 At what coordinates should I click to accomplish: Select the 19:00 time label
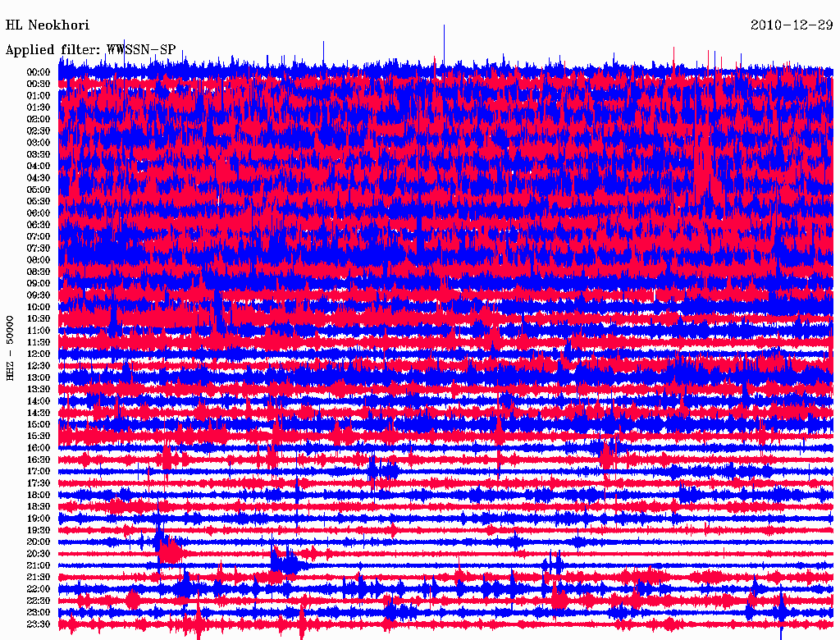coord(39,519)
